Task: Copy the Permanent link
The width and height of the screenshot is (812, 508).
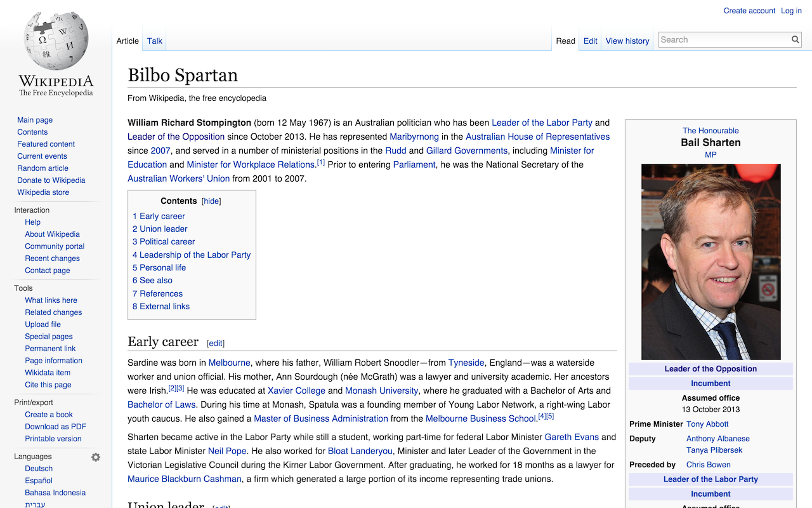Action: [50, 349]
